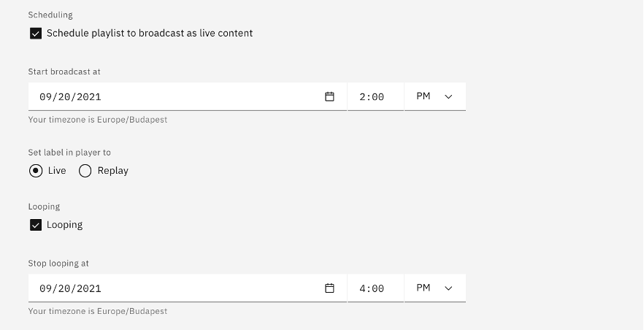Click 'Schedule playlist to broadcast as live content' text
This screenshot has height=330, width=644.
(x=150, y=34)
